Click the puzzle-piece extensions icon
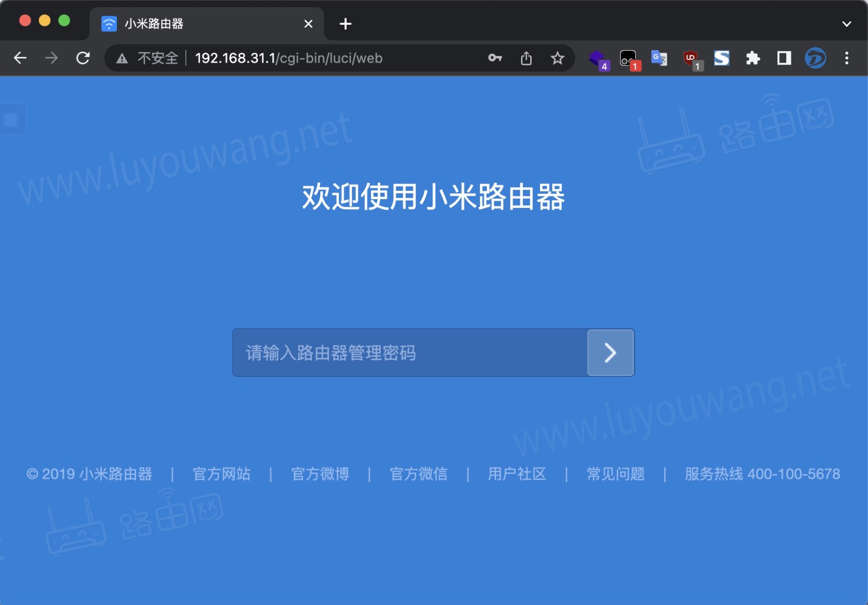Screen dimensions: 868x605 click(753, 58)
